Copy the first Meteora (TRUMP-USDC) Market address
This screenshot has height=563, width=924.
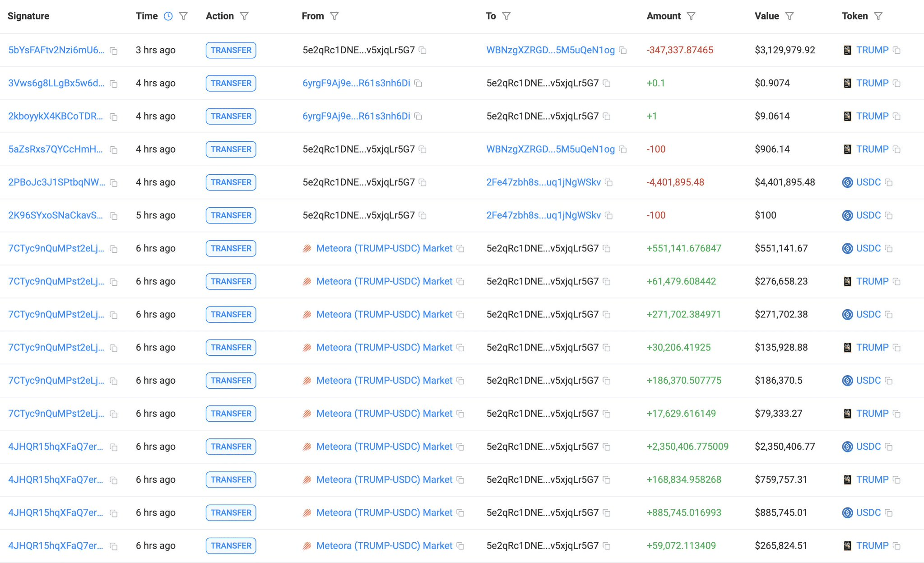[x=460, y=249]
